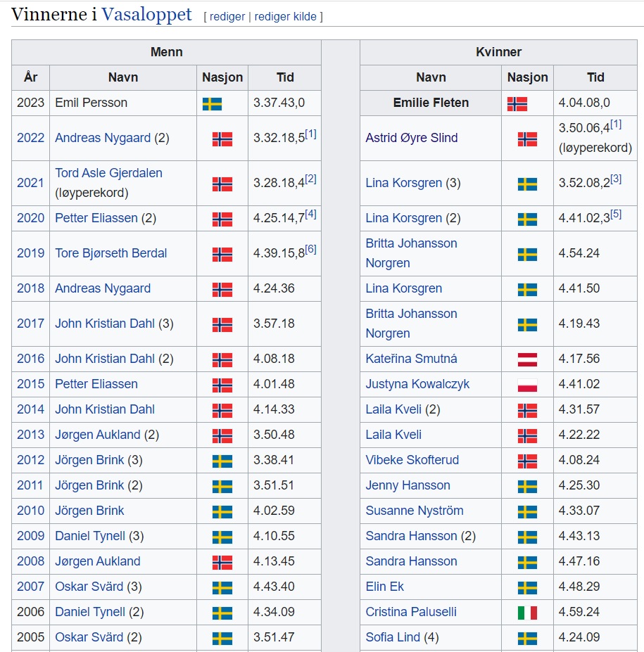Click the time '3.57.18'
644x652 pixels.
coord(274,324)
